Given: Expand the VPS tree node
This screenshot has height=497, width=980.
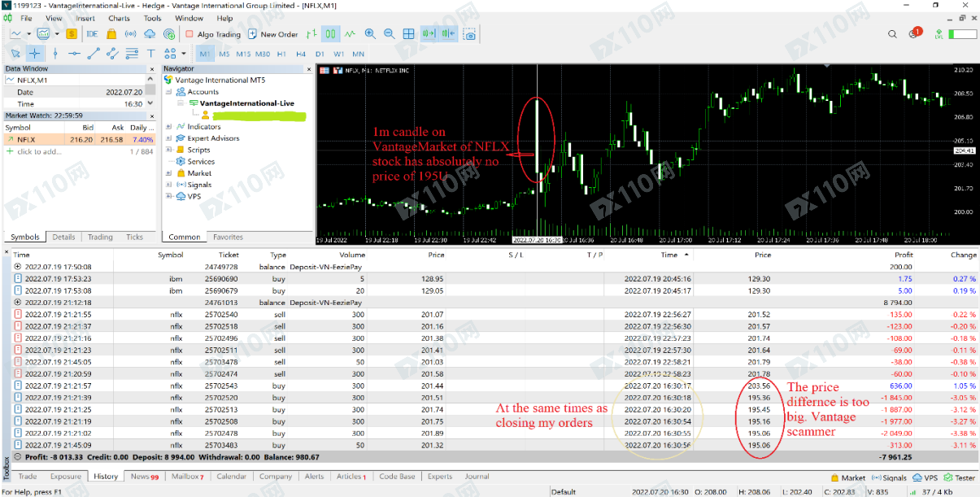Looking at the screenshot, I should coord(169,196).
